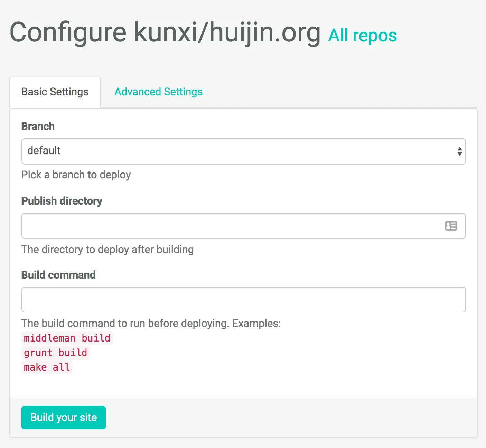Click inside the Build command input
The height and width of the screenshot is (448, 486).
click(243, 300)
